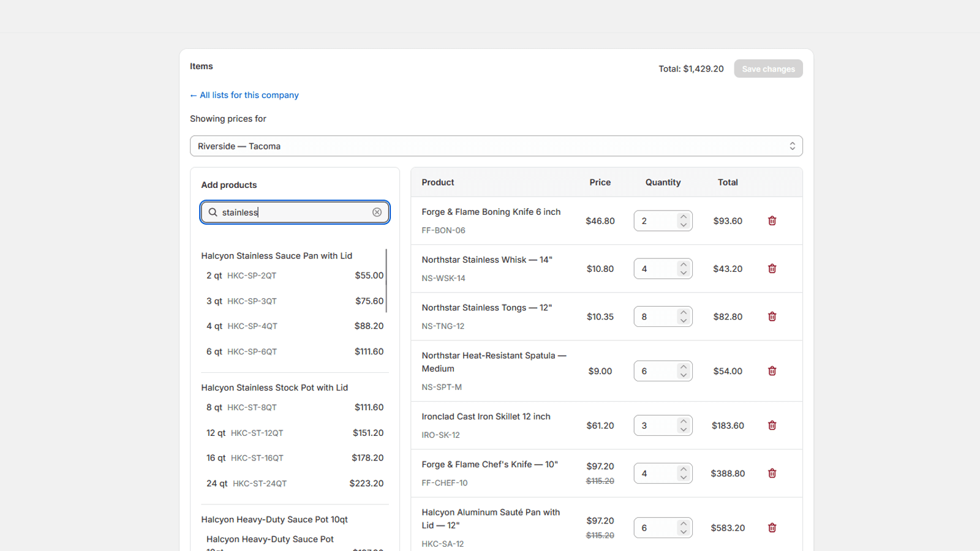The image size is (980, 551).
Task: Increase Stainless Tongs quantity
Action: click(684, 312)
